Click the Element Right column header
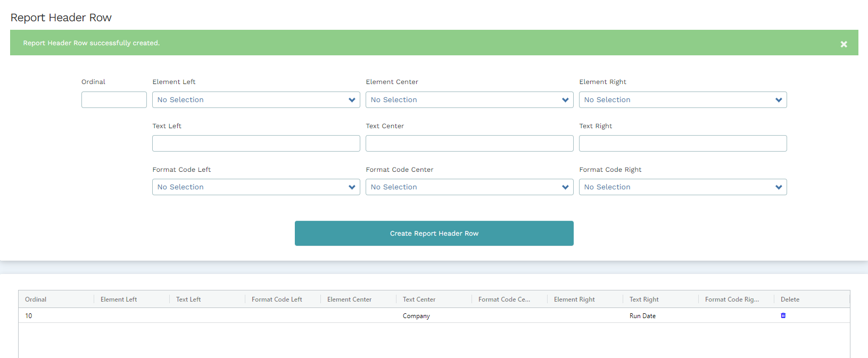The width and height of the screenshot is (868, 358). coord(574,299)
